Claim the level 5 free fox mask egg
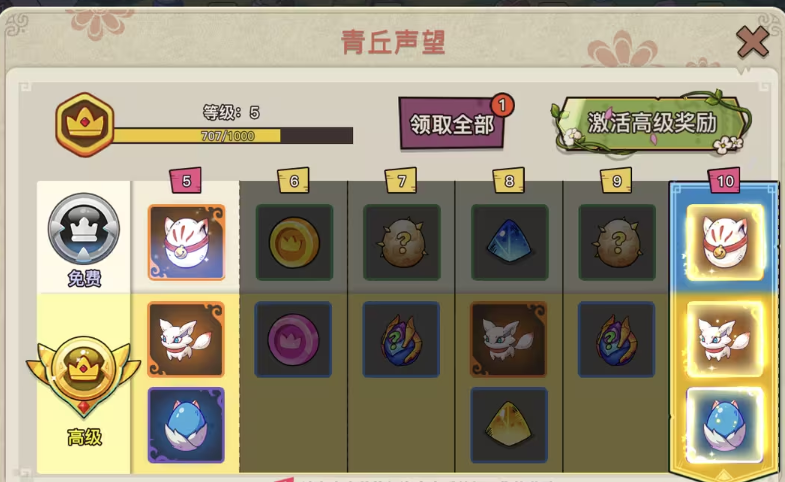Screen dimensions: 785x482 [x=186, y=242]
